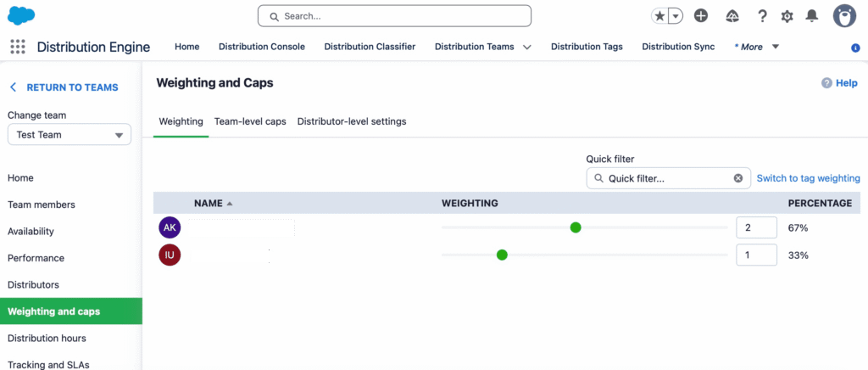Open the Distribution Console tab

click(x=262, y=47)
